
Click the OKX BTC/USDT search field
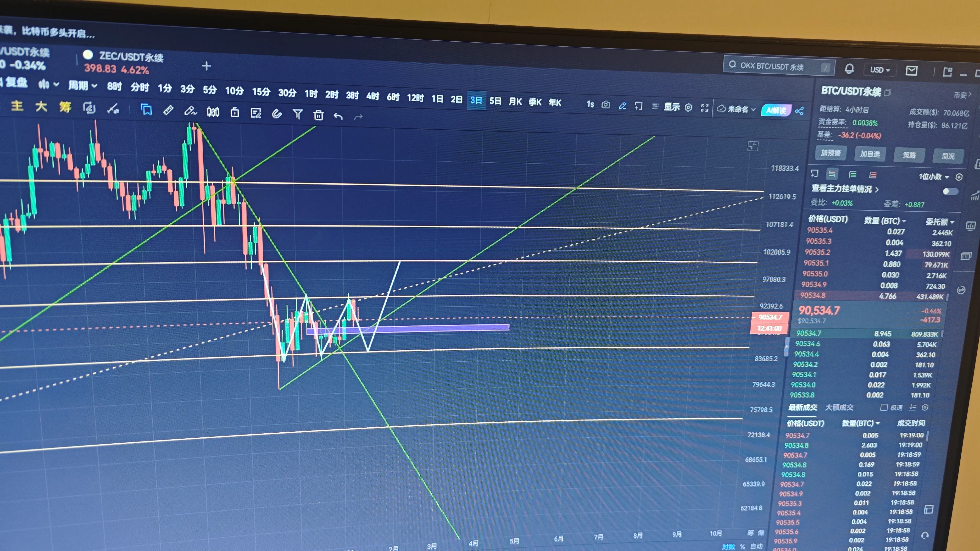pos(772,66)
